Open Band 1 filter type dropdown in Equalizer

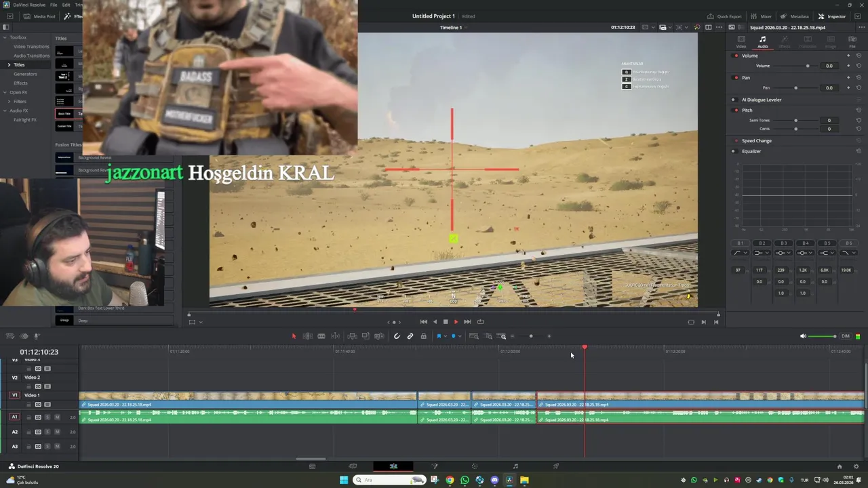[x=741, y=253]
